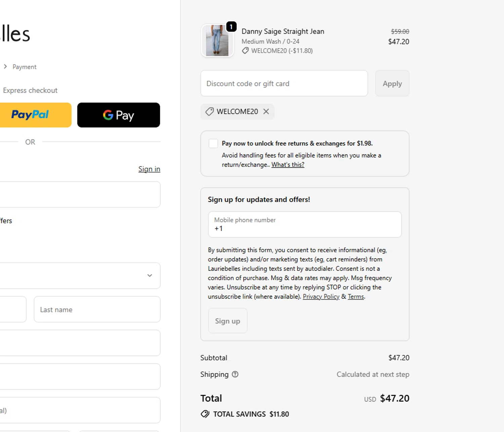504x432 pixels.
Task: Check out with Google Pay
Action: 119,115
